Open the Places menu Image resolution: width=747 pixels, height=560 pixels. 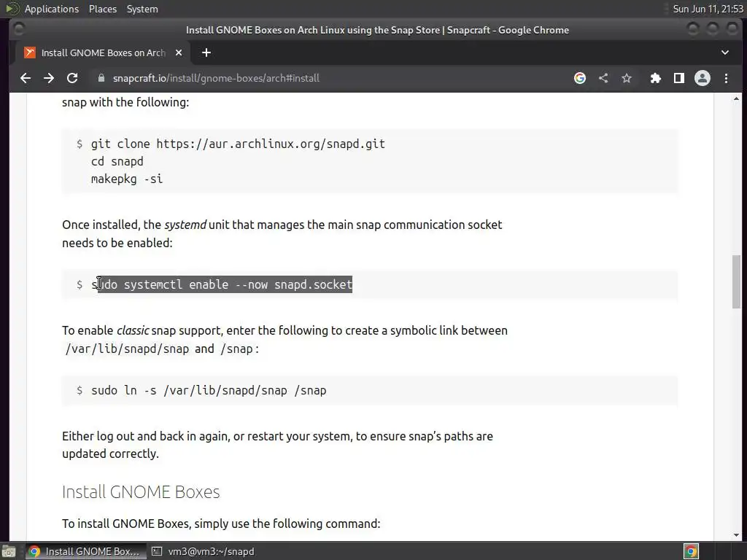tap(102, 9)
